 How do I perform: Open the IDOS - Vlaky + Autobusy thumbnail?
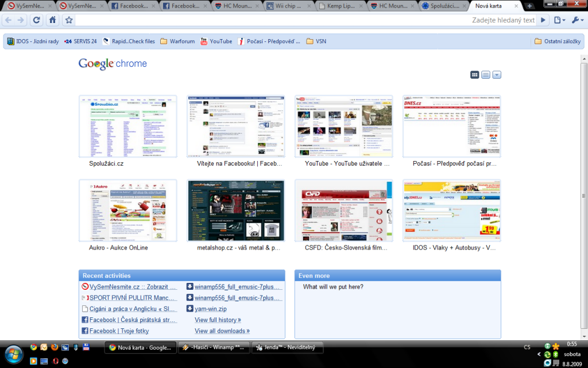452,210
